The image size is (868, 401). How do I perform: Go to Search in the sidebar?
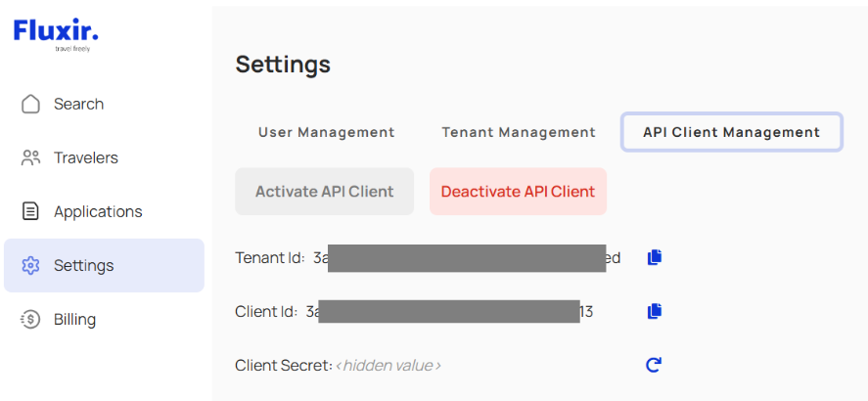(x=78, y=104)
